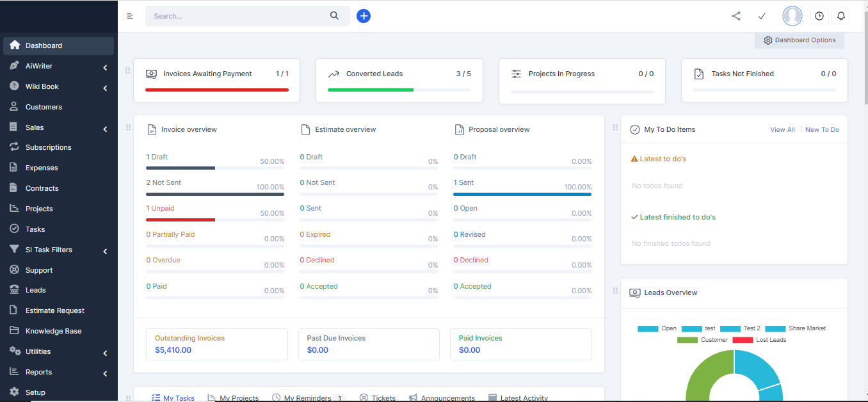Collapse sidebar using hamburger menu icon
The image size is (868, 402).
(131, 16)
